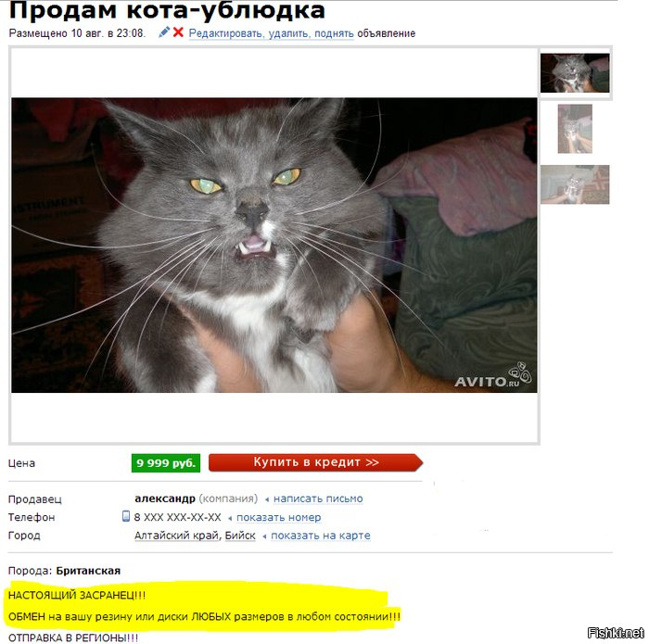Click the 'Алтайский край' region link

(x=176, y=536)
